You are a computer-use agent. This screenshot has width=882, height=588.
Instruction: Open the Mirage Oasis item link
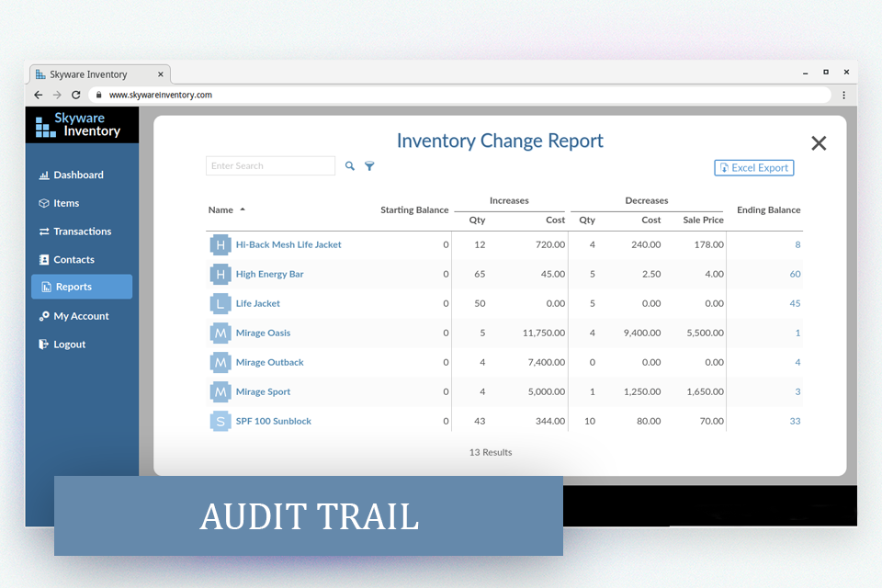pyautogui.click(x=264, y=333)
